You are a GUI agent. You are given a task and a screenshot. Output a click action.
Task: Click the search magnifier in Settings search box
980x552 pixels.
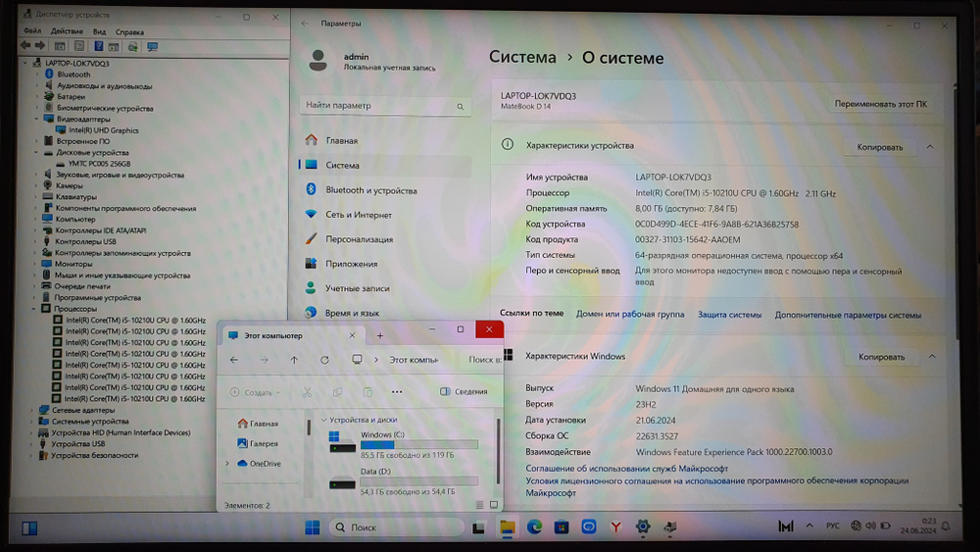click(460, 106)
